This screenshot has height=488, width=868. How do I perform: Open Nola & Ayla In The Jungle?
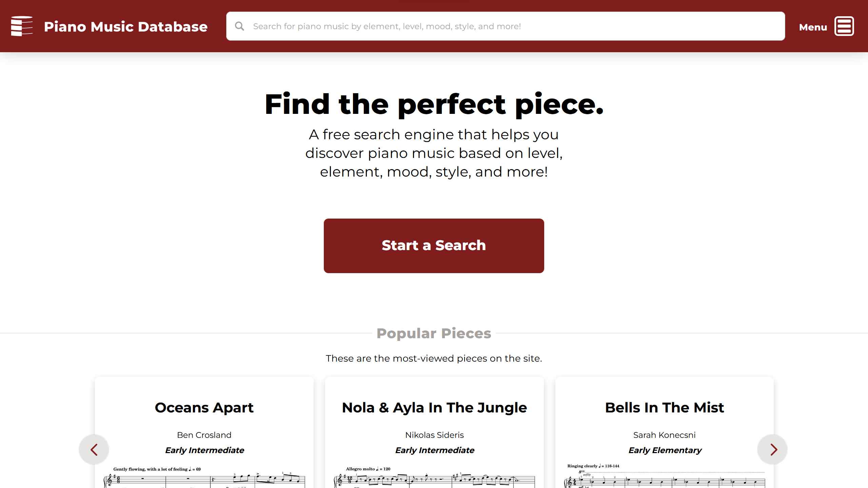434,408
